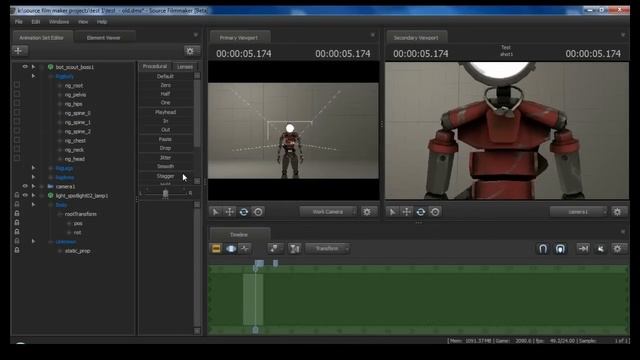
Task: Open the camera1 dropdown in Secondary Viewport
Action: pos(579,212)
